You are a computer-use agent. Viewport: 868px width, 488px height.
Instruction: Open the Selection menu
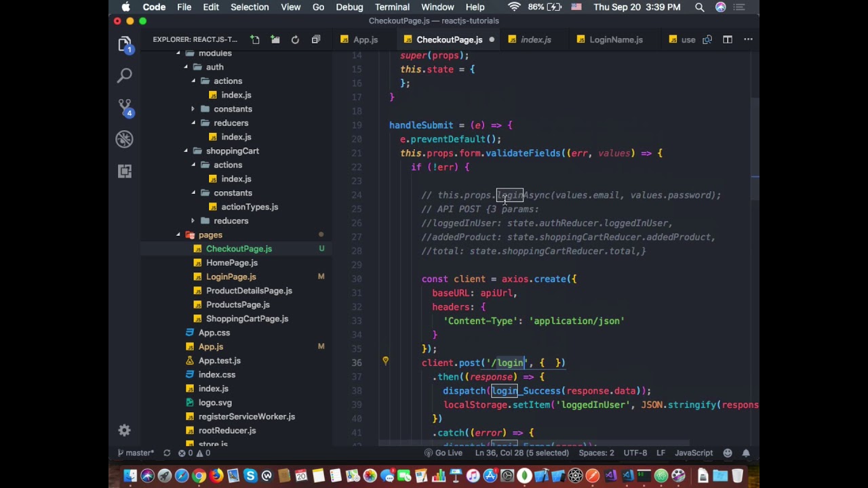coord(250,7)
